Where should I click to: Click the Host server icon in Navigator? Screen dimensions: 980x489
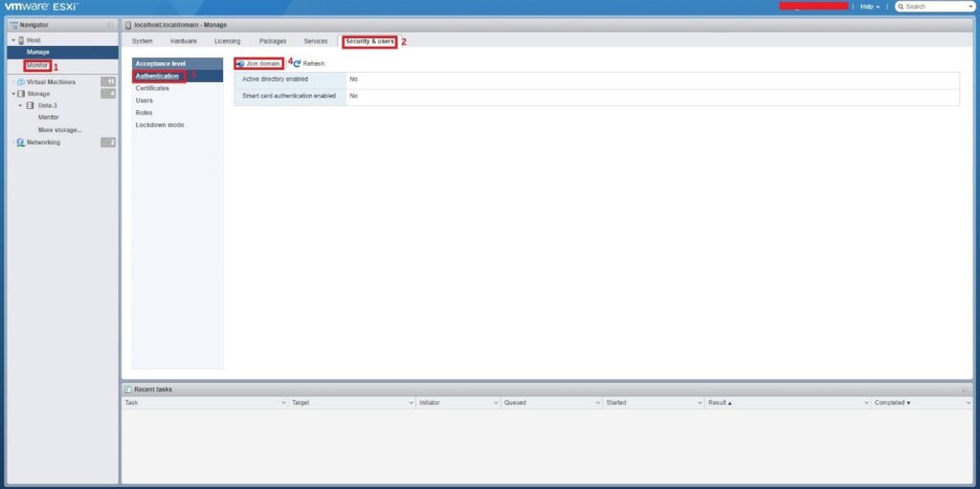(21, 40)
